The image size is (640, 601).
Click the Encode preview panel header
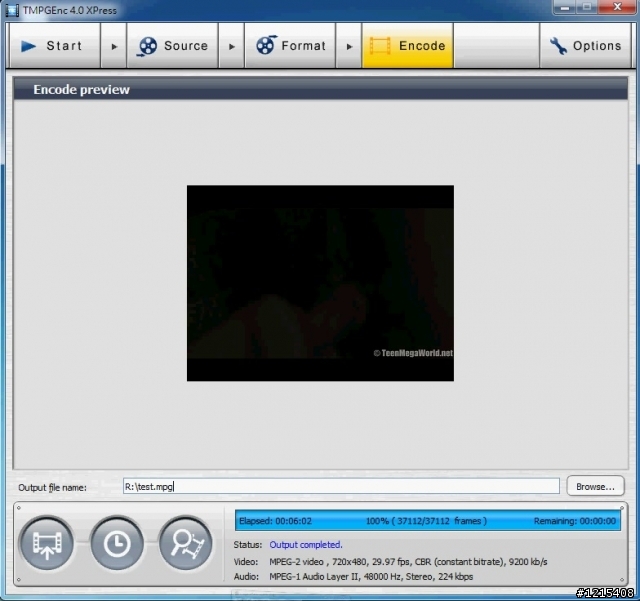[x=320, y=89]
